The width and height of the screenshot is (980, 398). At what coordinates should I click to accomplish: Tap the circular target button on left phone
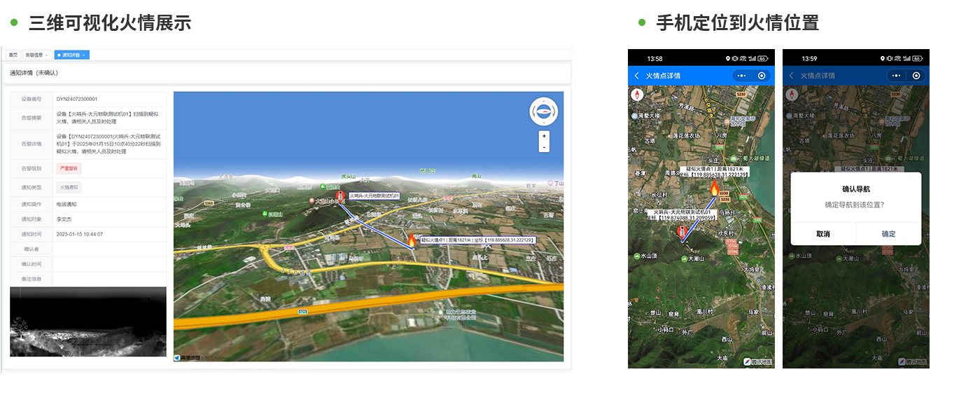(x=762, y=76)
